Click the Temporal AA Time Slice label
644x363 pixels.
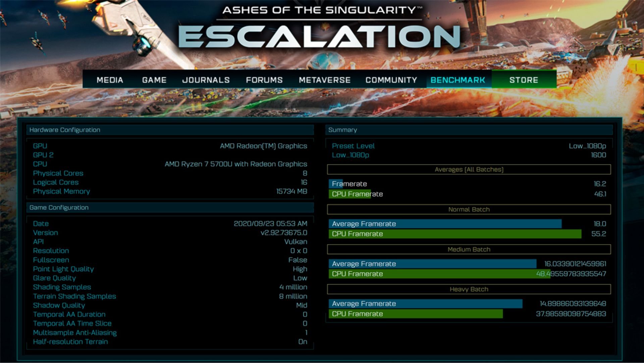click(x=72, y=323)
